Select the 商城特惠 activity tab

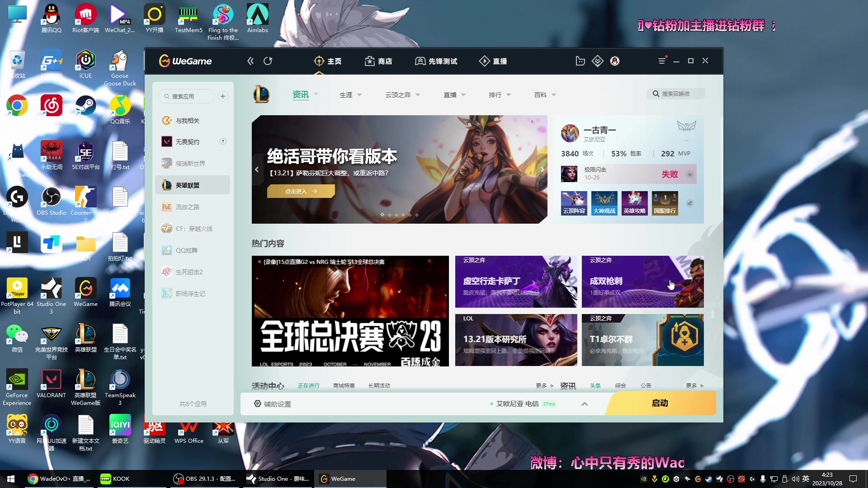click(x=344, y=385)
